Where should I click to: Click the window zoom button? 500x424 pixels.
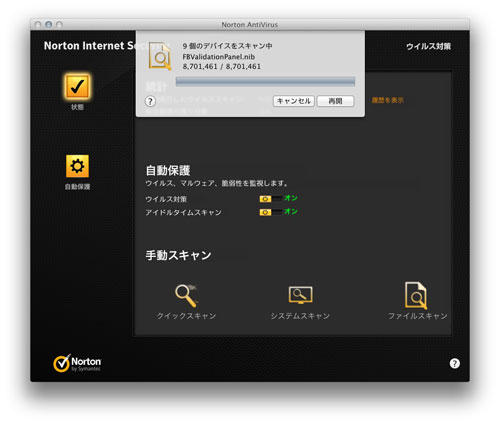[59, 25]
